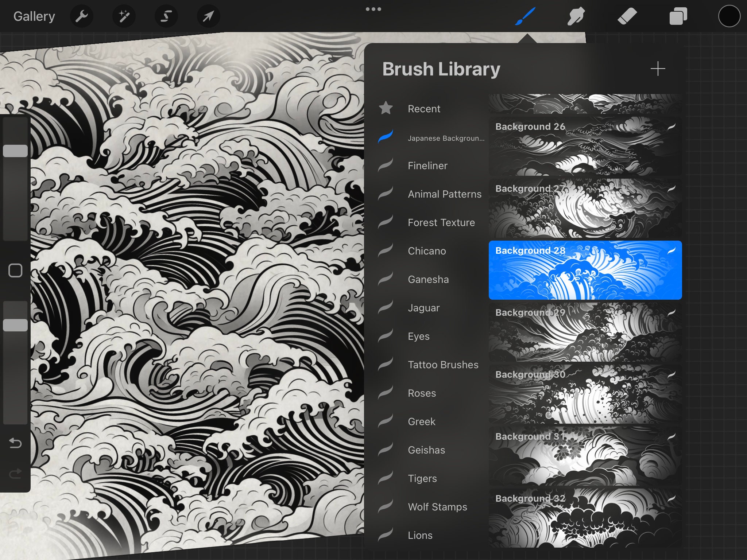
Task: Adjust the brush opacity slider handle
Action: point(15,325)
